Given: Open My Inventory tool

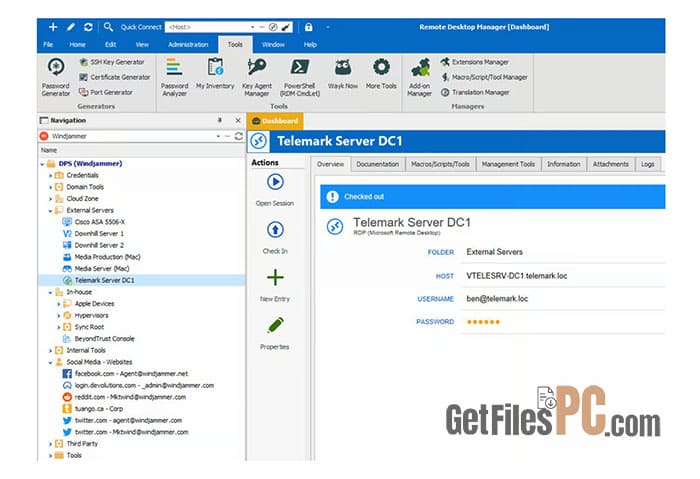Looking at the screenshot, I should tap(215, 74).
